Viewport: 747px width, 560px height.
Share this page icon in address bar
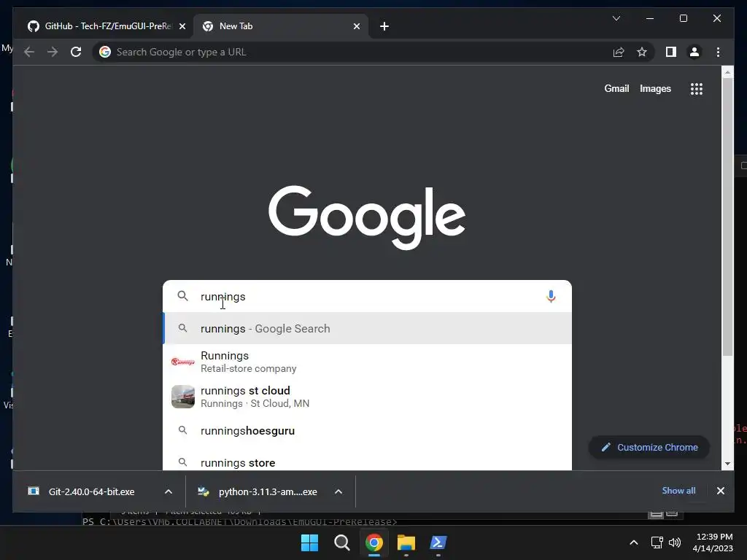tap(619, 52)
